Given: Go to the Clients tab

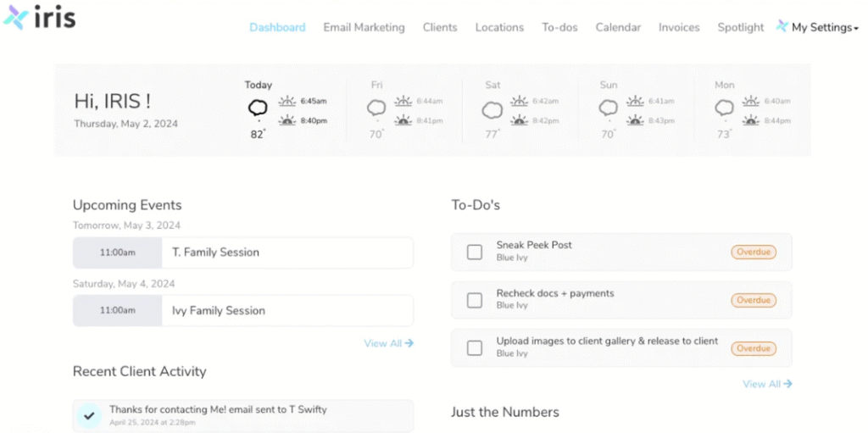Looking at the screenshot, I should (x=440, y=27).
